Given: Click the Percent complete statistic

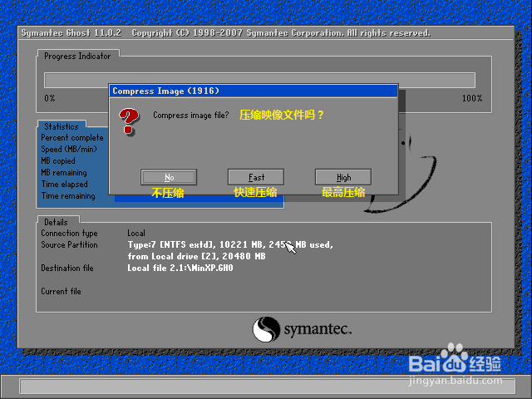Looking at the screenshot, I should coord(72,138).
